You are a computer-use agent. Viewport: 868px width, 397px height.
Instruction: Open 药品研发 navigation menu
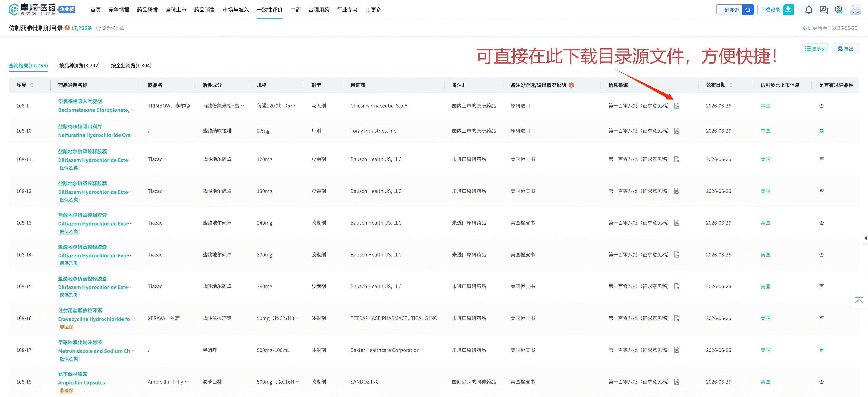coord(148,10)
